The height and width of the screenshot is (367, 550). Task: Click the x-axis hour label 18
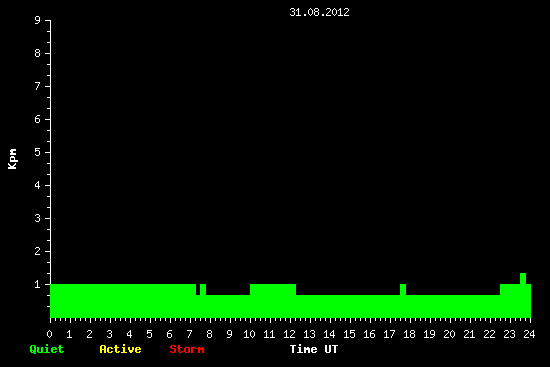coord(409,334)
